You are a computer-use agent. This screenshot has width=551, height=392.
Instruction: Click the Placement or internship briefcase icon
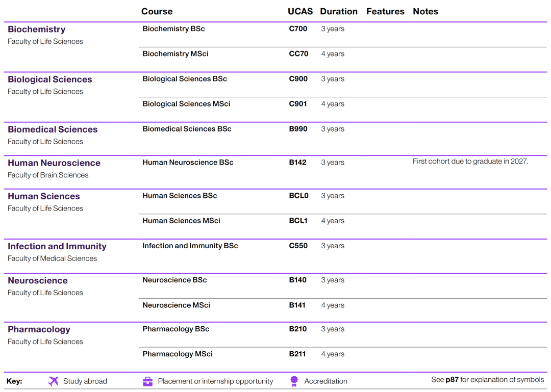pos(147,381)
